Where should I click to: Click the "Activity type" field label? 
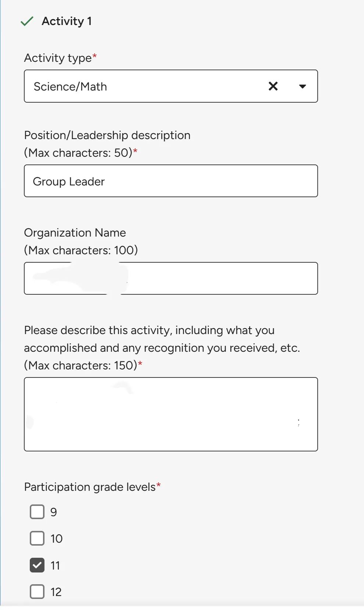click(58, 58)
